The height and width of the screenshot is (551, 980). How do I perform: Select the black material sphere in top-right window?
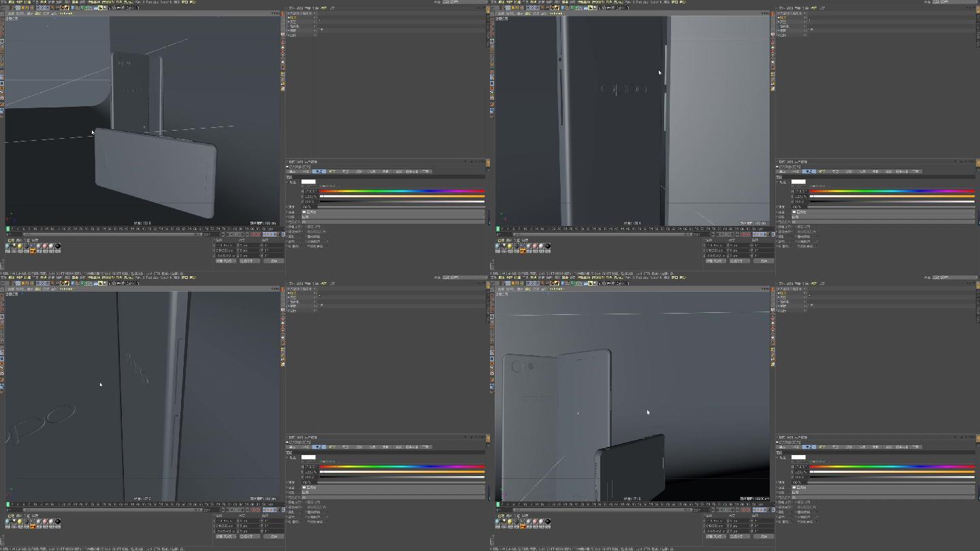click(x=548, y=246)
